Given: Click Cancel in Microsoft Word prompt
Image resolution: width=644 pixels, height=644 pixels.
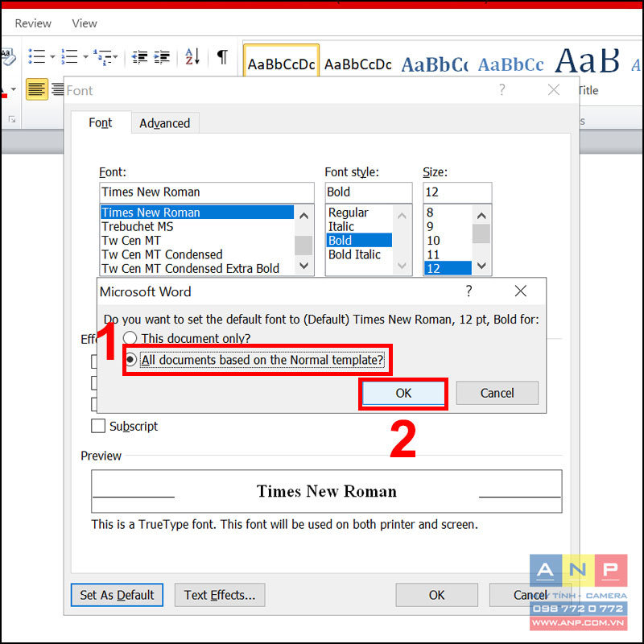Looking at the screenshot, I should point(497,393).
